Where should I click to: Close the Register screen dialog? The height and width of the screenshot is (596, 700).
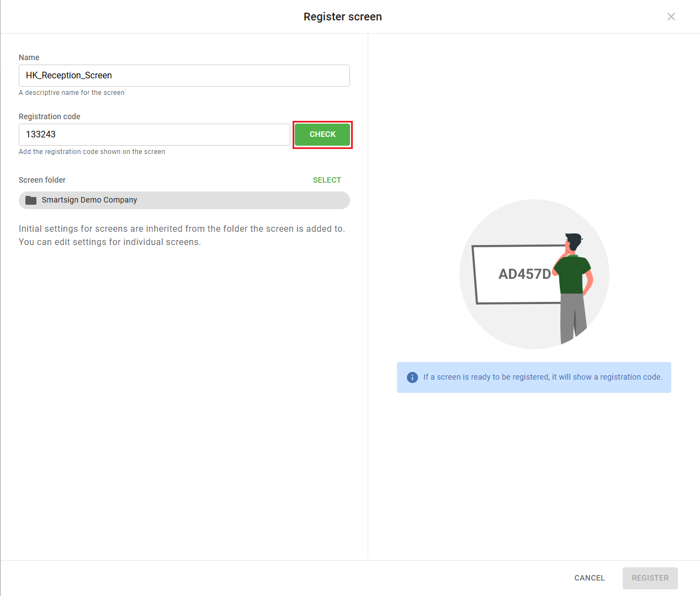pos(671,17)
